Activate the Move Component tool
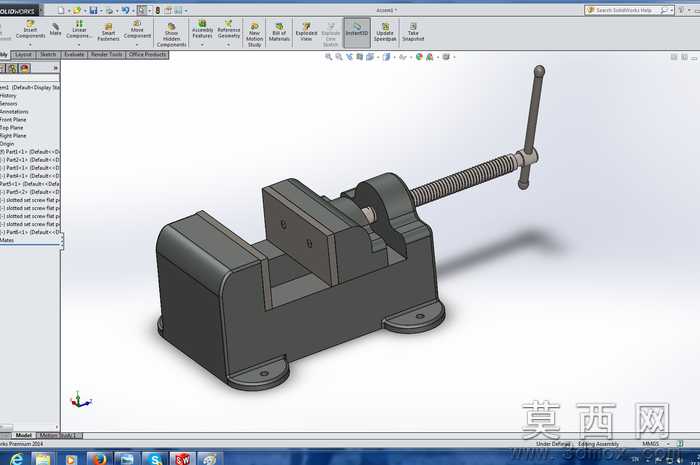 click(x=137, y=29)
